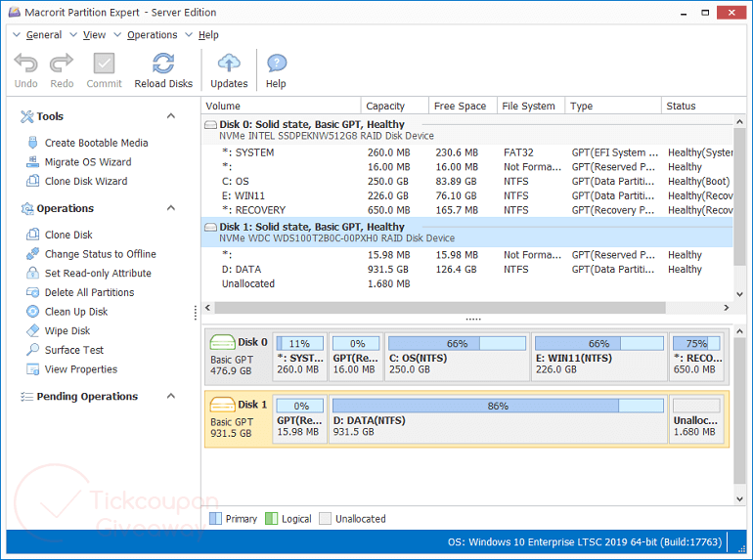Click the Reload Disks toolbar icon
Viewport: 753px width, 560px height.
[163, 65]
